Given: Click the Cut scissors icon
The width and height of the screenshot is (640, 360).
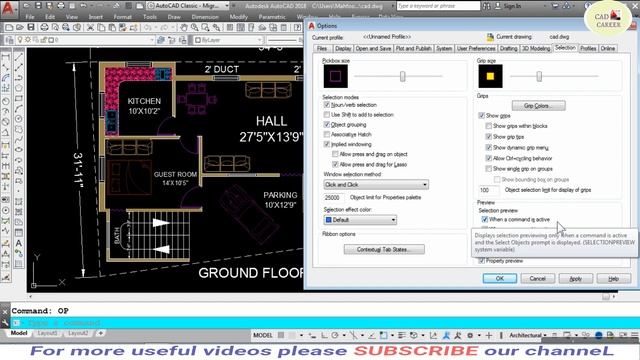Looking at the screenshot, I should click(90, 27).
